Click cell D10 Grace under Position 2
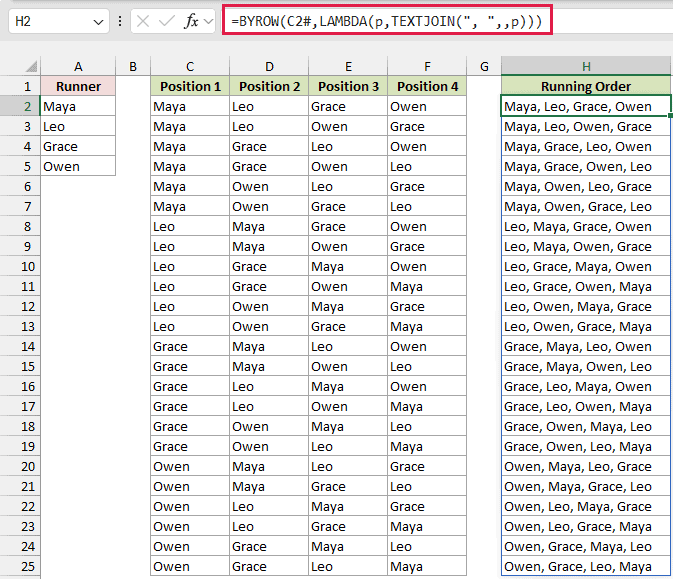 269,266
